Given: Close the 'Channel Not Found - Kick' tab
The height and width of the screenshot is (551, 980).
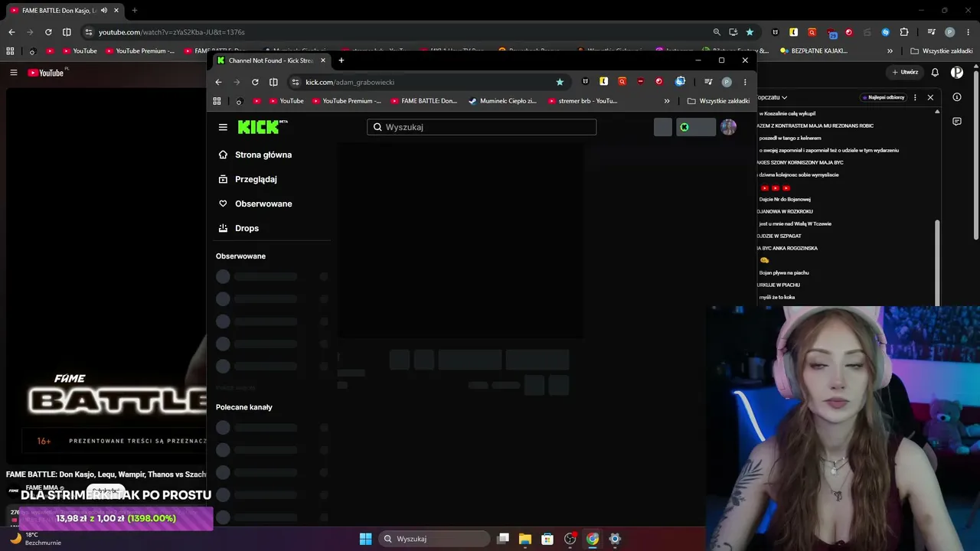Looking at the screenshot, I should [323, 60].
